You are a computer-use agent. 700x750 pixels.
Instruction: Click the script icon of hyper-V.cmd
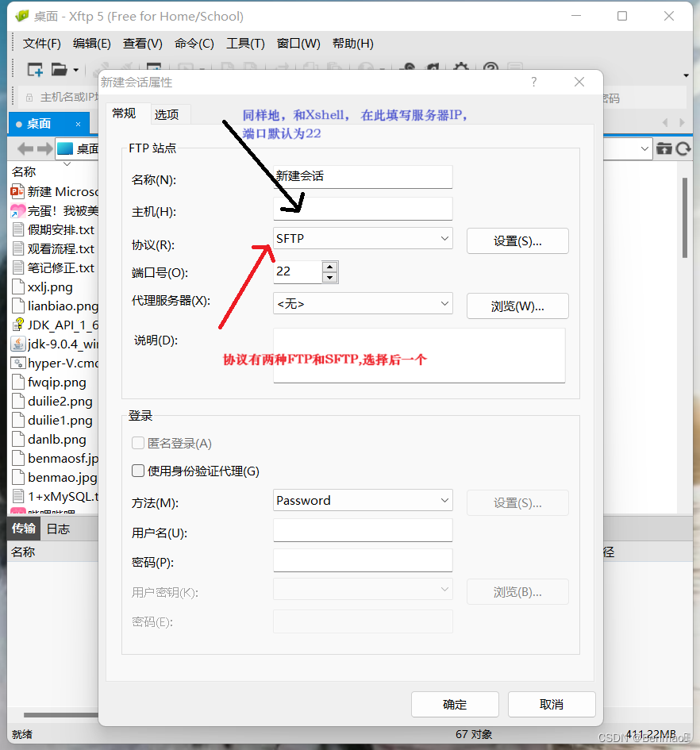pyautogui.click(x=17, y=363)
